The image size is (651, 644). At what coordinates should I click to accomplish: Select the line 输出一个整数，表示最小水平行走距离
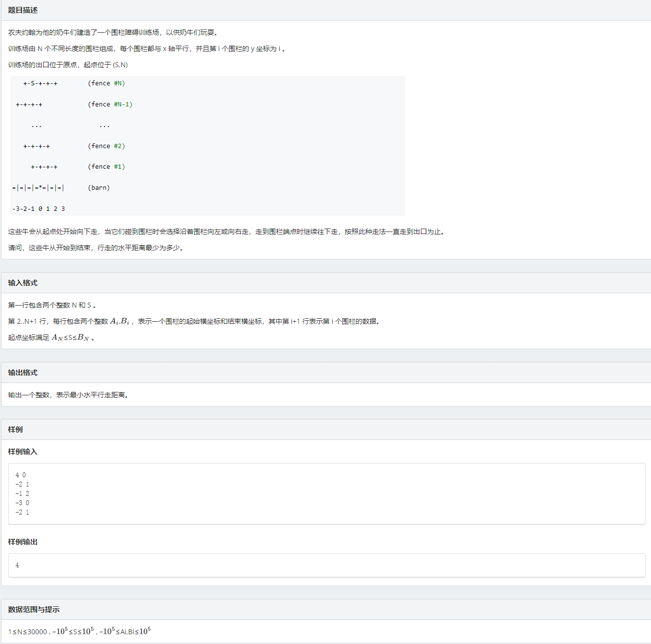[x=69, y=395]
